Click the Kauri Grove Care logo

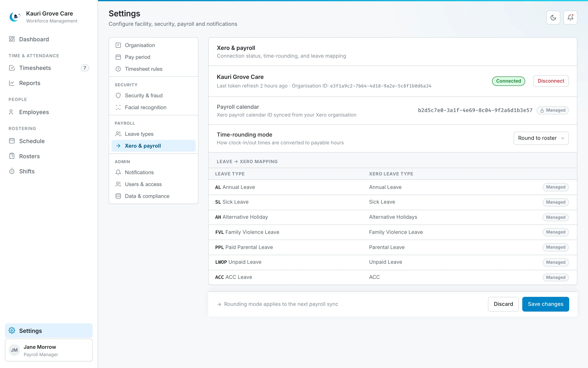[15, 17]
